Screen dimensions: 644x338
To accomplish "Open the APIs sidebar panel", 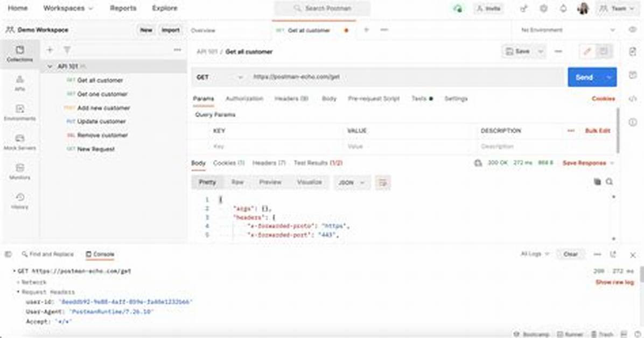I will [x=20, y=83].
